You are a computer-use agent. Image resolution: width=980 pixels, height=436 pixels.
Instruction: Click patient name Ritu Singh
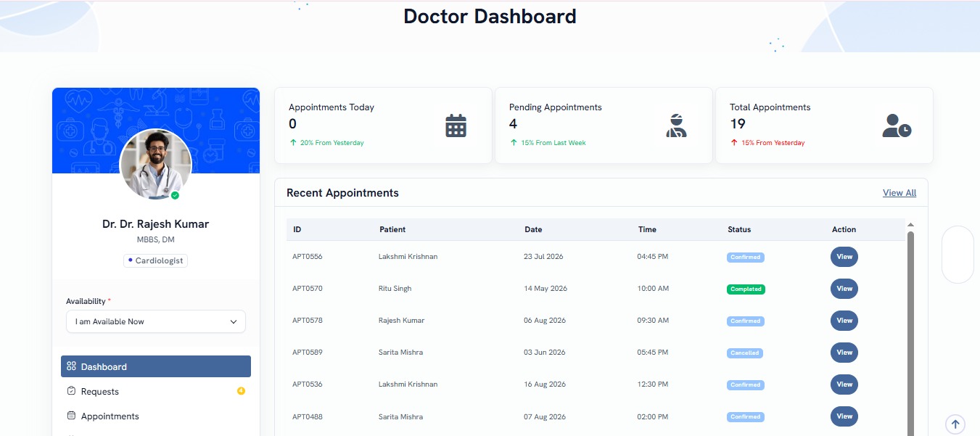[x=395, y=289]
